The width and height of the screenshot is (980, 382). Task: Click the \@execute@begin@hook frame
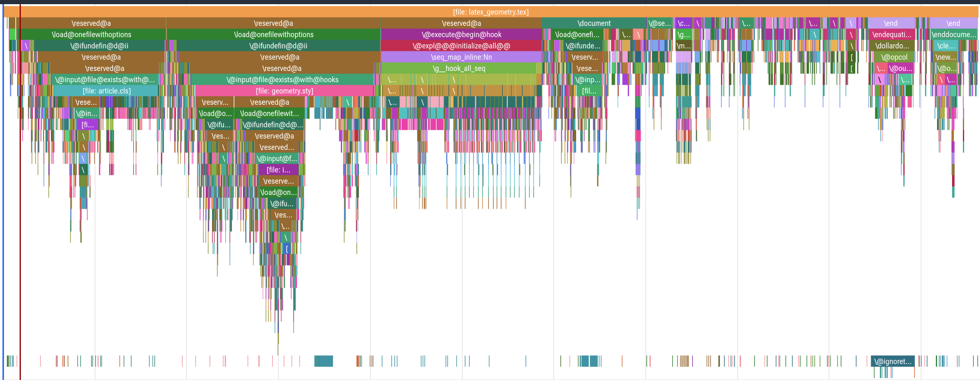point(461,35)
